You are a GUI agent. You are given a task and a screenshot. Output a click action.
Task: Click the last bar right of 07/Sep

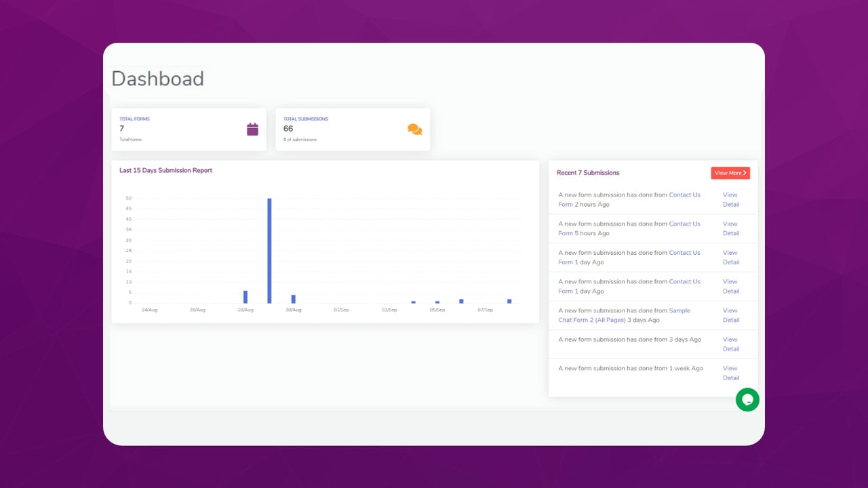coord(509,301)
